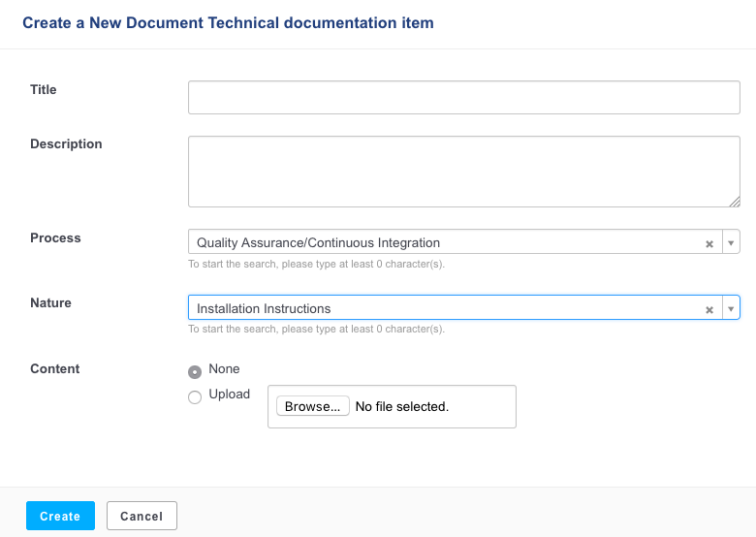The height and width of the screenshot is (537, 756).
Task: Select the None content radio button
Action: [195, 371]
